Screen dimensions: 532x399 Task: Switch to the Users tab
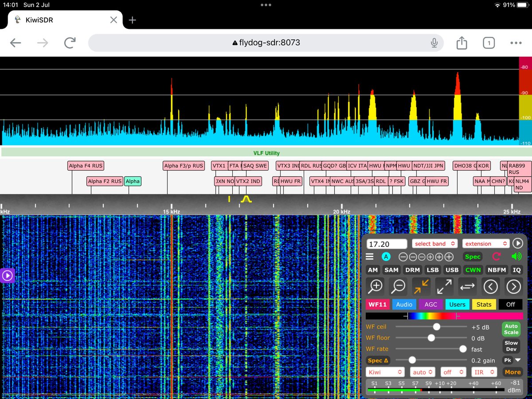pyautogui.click(x=457, y=304)
